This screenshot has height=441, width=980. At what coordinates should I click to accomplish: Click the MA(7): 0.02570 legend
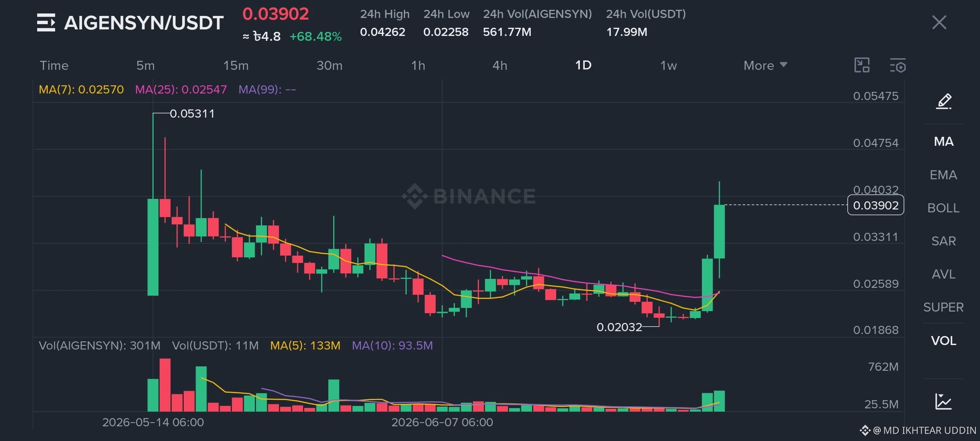[x=81, y=89]
